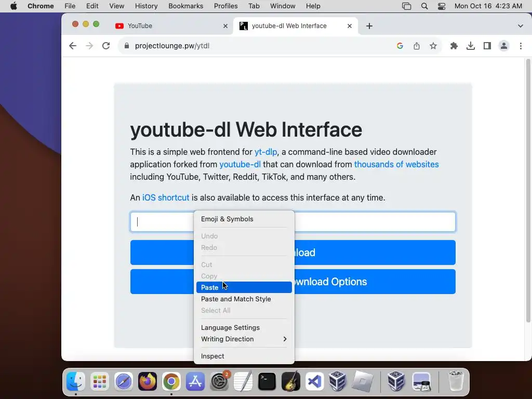The image size is (532, 399).
Task: Open the Google icon in the address bar
Action: (400, 46)
